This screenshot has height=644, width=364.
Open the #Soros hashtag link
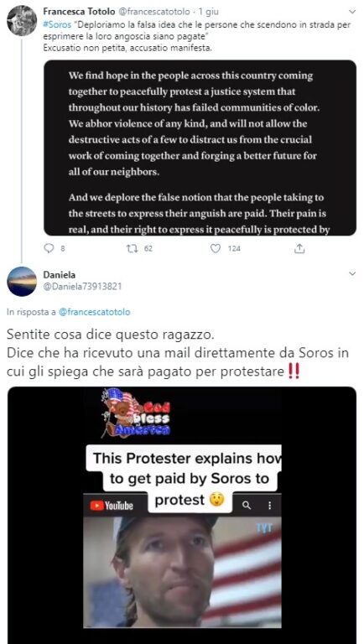point(51,24)
